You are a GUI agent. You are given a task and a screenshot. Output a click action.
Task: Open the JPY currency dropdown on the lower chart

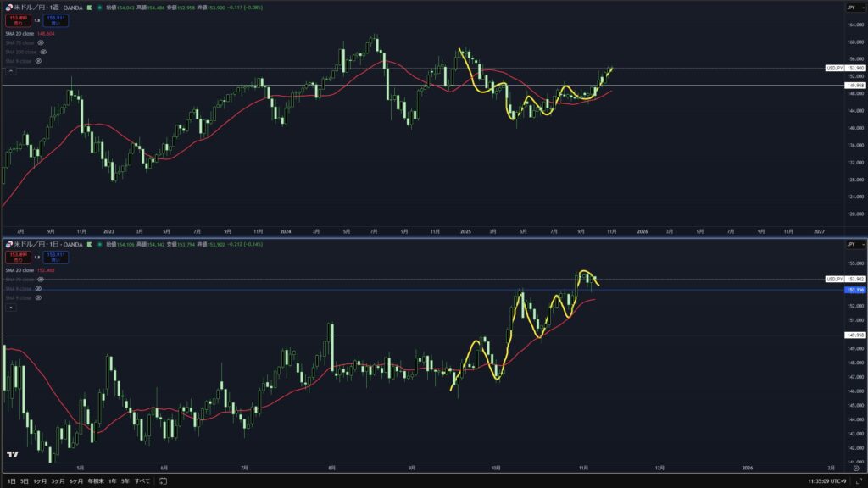coord(851,245)
